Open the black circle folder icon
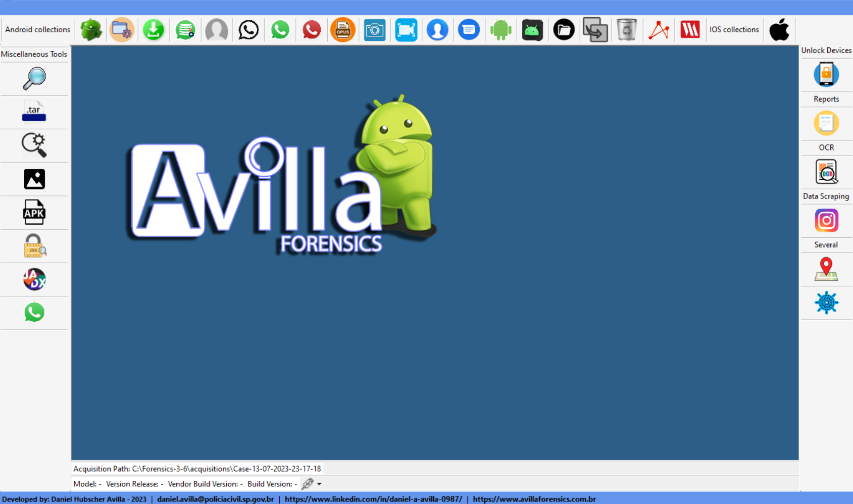 [x=564, y=30]
